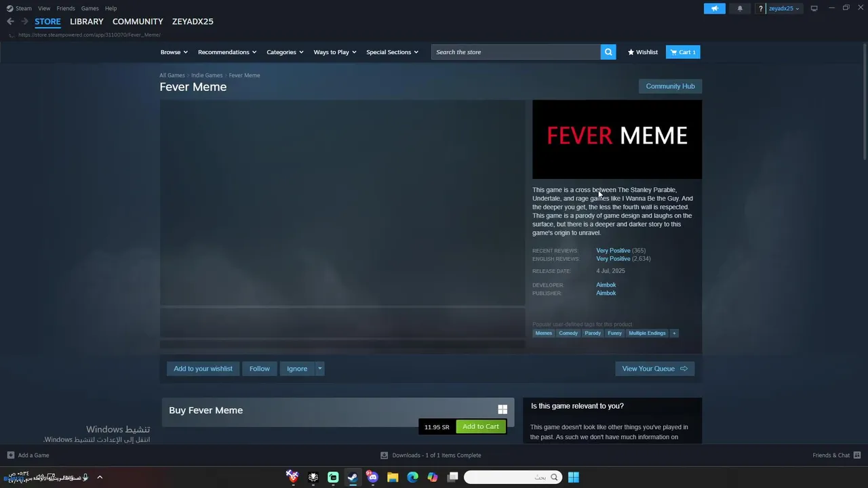Image resolution: width=868 pixels, height=488 pixels.
Task: Expand the Recommendations dropdown
Action: tap(227, 52)
